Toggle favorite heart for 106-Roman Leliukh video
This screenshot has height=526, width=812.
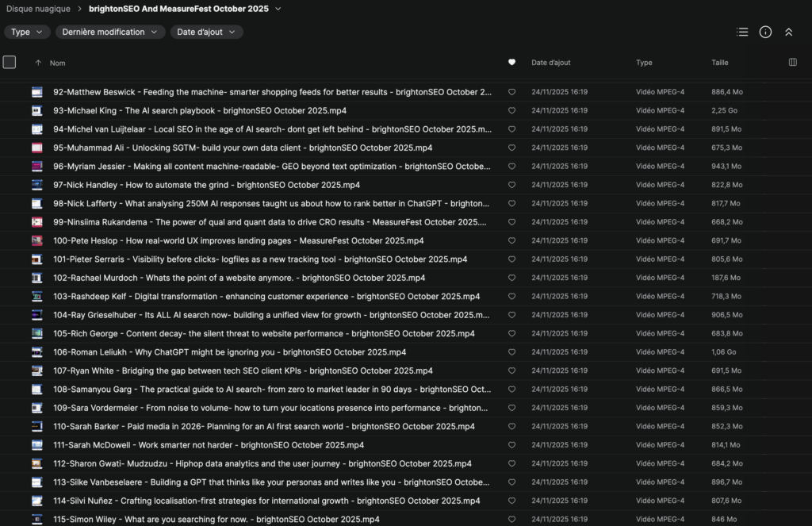pyautogui.click(x=511, y=352)
